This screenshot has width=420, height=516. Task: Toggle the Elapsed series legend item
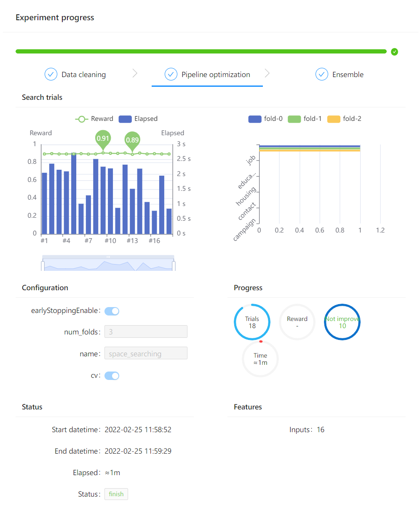coord(138,119)
